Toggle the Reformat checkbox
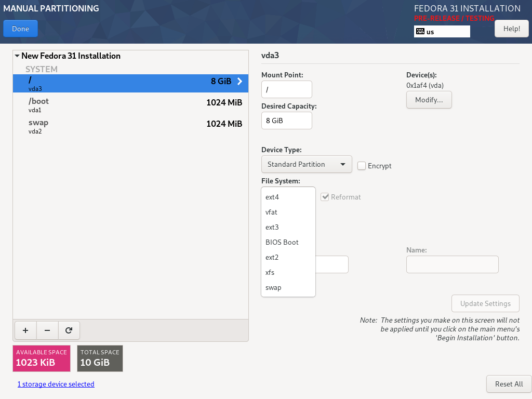532x399 pixels. pos(325,197)
